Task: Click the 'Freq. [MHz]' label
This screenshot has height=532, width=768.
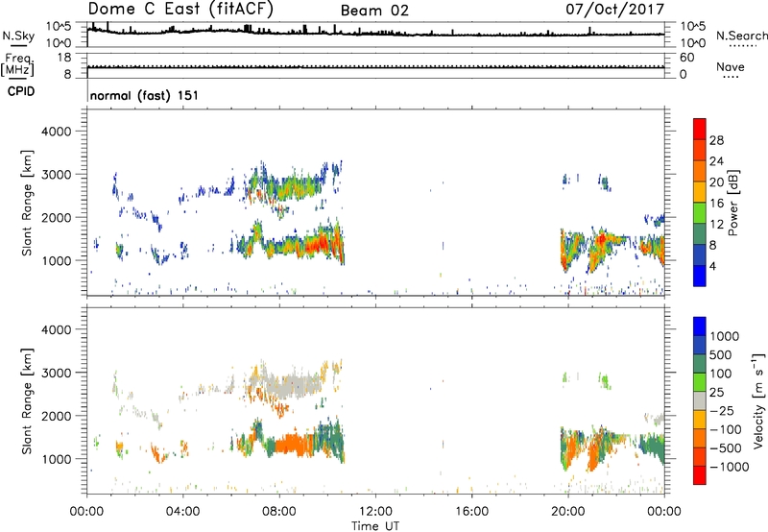Action: point(17,64)
